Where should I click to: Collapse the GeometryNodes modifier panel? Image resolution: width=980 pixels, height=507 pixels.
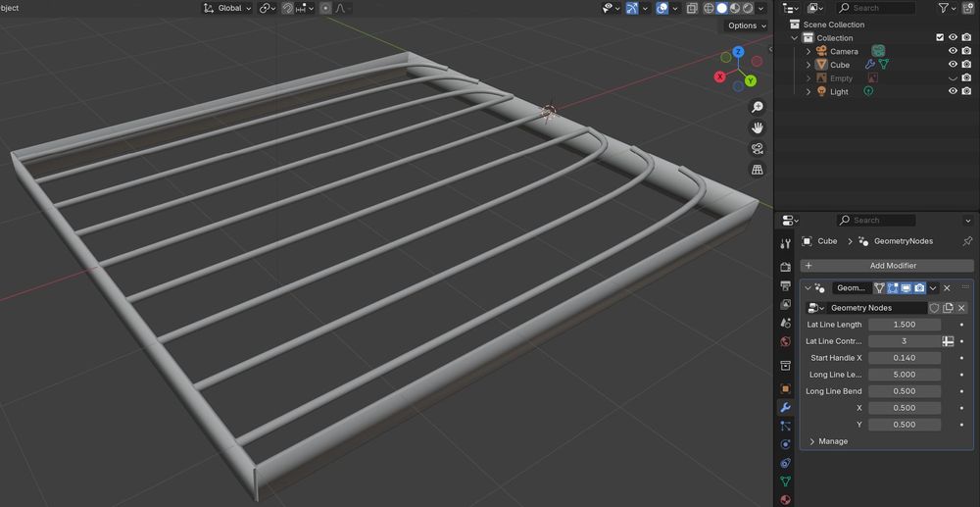pos(808,288)
